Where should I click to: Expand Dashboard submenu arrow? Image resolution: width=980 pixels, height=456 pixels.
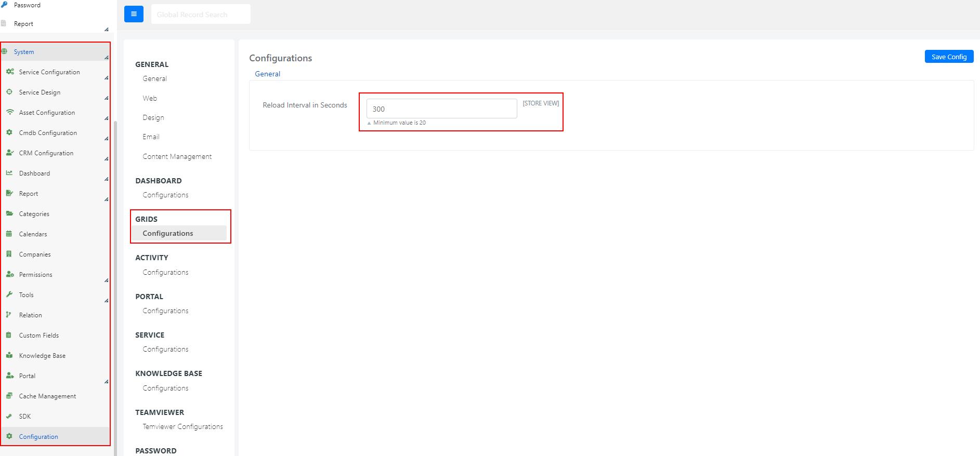[x=106, y=179]
